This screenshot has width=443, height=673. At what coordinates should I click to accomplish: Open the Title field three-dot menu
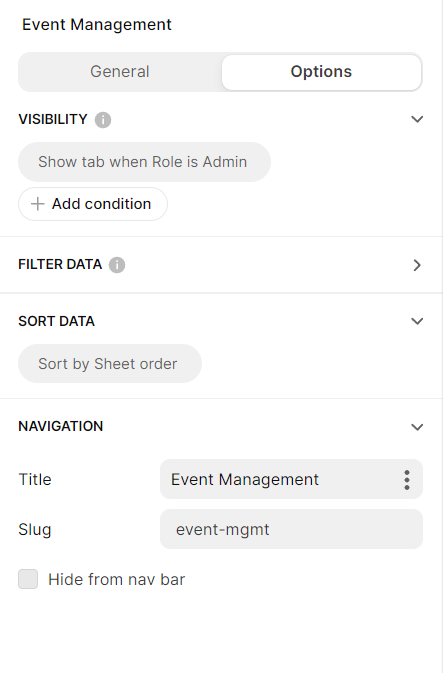(x=407, y=479)
